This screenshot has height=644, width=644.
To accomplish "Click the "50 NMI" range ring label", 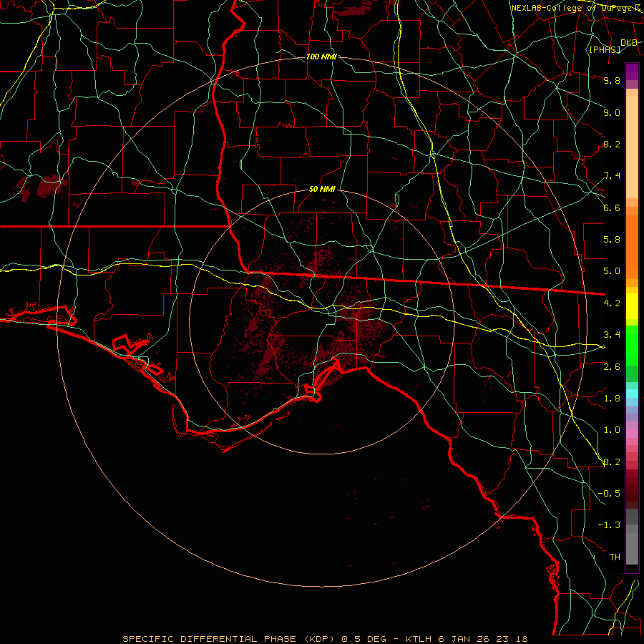I will coord(322,190).
